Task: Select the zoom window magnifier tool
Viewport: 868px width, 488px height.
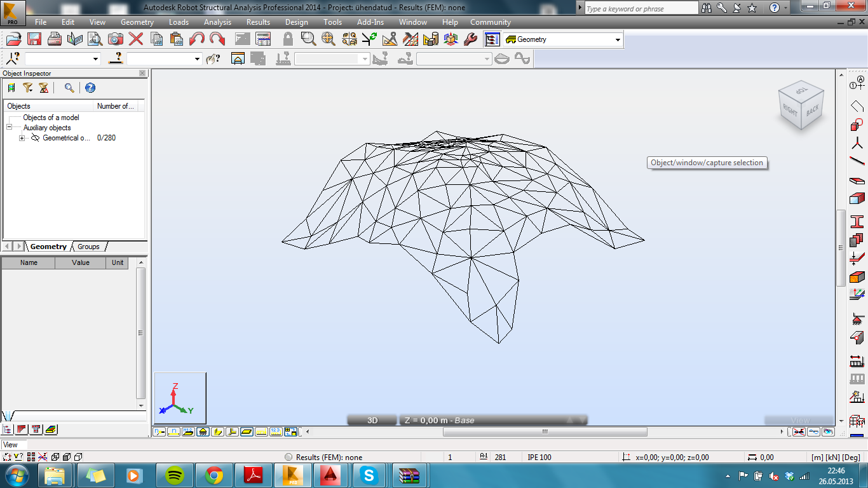Action: [x=308, y=39]
